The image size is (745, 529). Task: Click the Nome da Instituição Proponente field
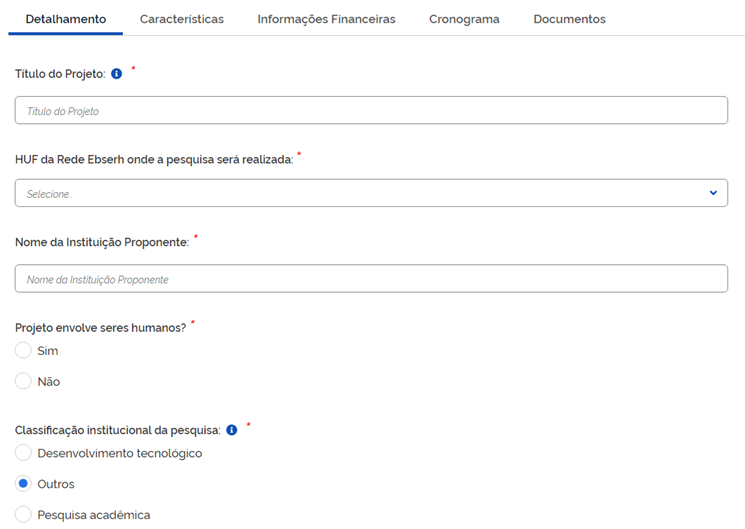(371, 279)
